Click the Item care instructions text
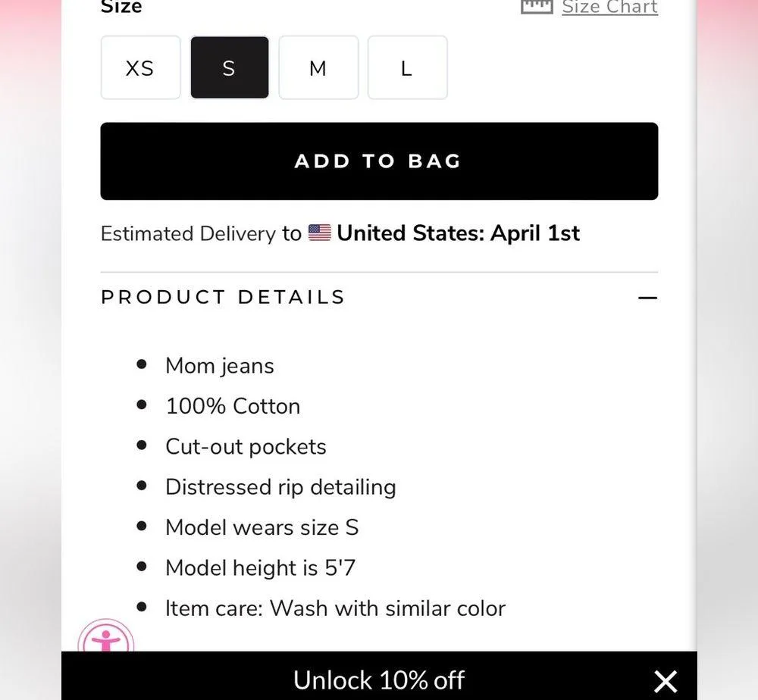The height and width of the screenshot is (700, 758). [x=335, y=608]
